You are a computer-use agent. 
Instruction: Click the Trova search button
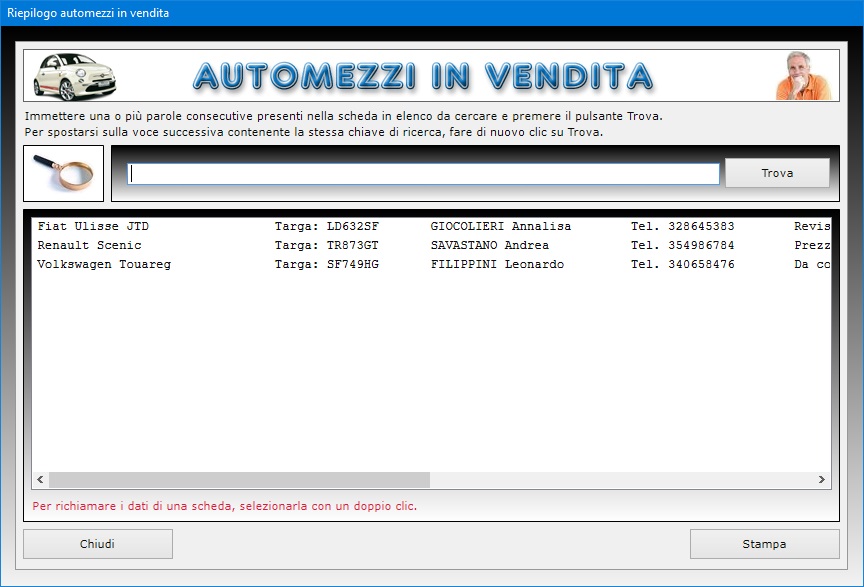(777, 173)
